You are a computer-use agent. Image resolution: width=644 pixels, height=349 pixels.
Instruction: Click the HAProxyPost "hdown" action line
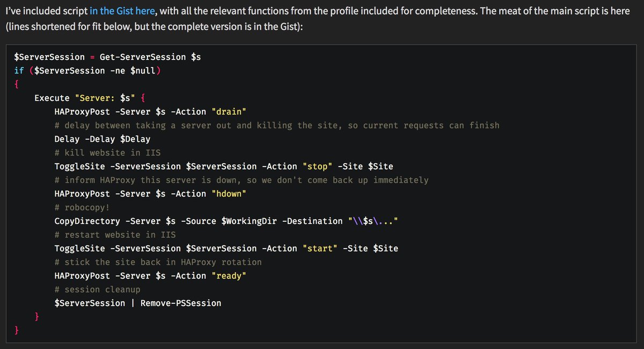pyautogui.click(x=150, y=194)
